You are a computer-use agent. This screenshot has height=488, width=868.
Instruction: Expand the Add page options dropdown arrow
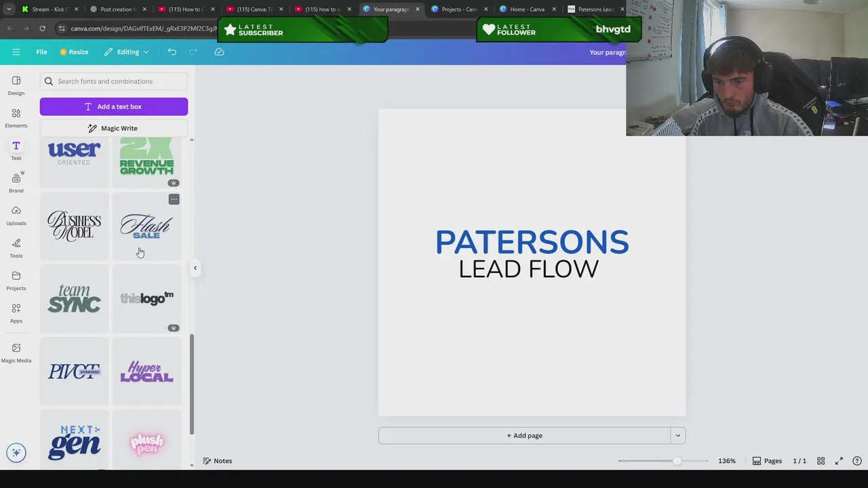tap(677, 436)
